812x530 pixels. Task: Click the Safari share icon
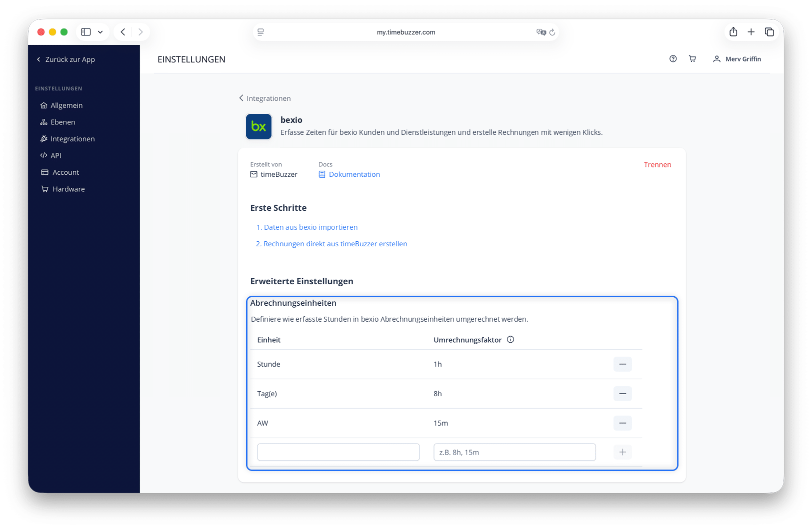[x=733, y=32]
